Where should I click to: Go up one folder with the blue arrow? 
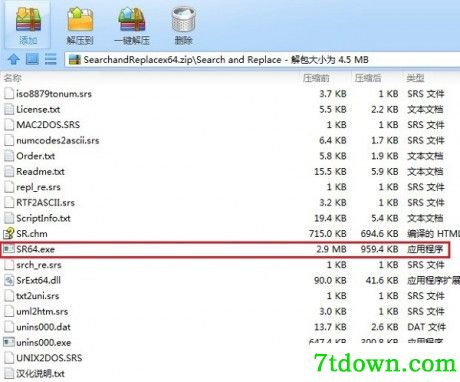pos(14,59)
